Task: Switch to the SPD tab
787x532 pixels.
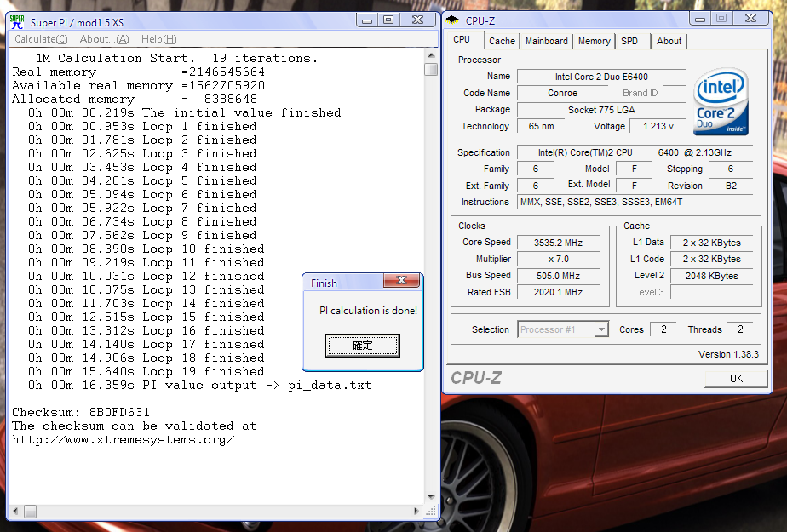Action: click(629, 41)
